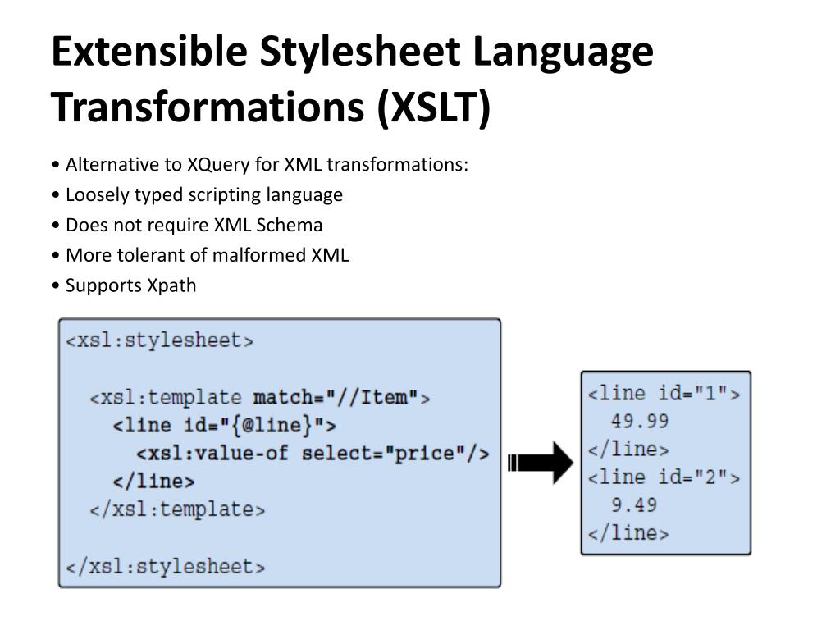
Task: Click the output value '49.99'
Action: point(640,421)
